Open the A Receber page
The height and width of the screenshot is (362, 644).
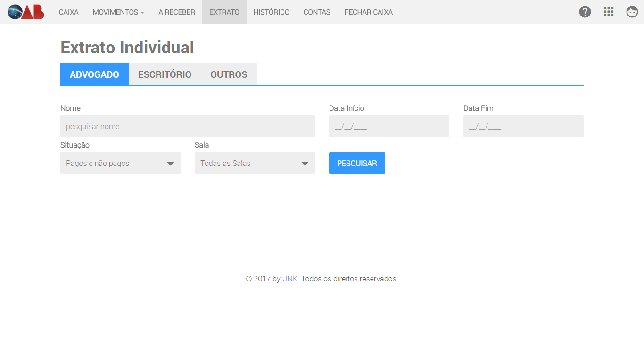click(177, 12)
